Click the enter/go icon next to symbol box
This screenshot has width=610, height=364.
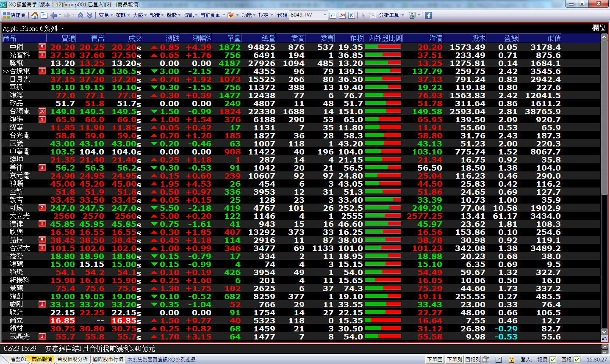pyautogui.click(x=333, y=15)
